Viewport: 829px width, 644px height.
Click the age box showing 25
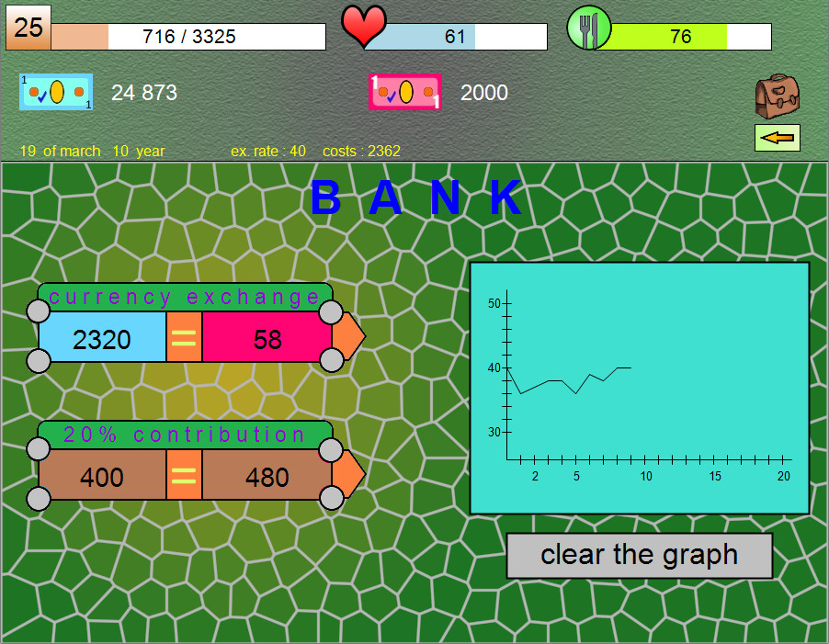point(28,28)
